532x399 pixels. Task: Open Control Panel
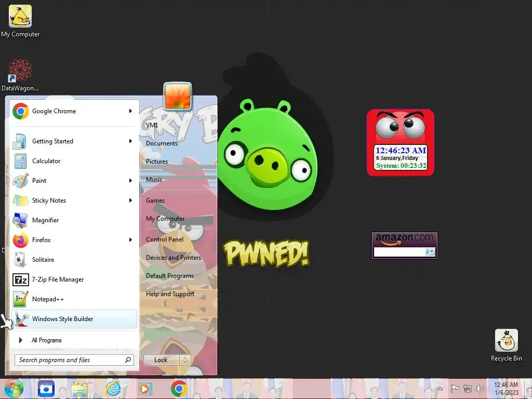point(165,240)
